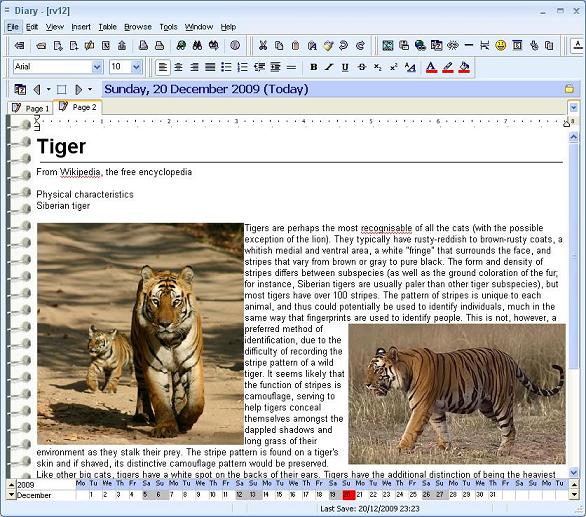
Task: Click the vertical scrollbar down arrow
Action: click(573, 472)
